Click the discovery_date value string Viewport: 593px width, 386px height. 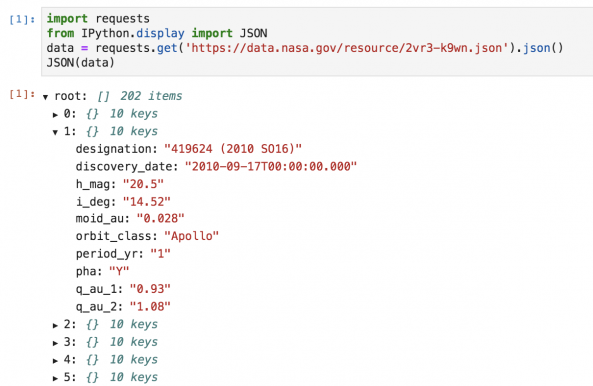[271, 166]
